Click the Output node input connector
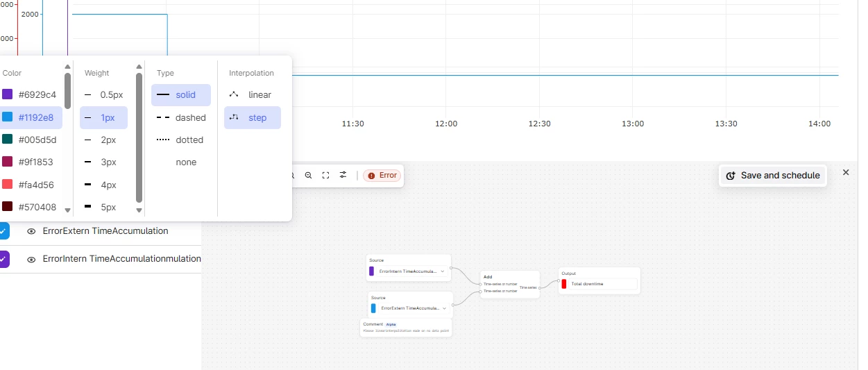This screenshot has height=370, width=868. pos(559,281)
